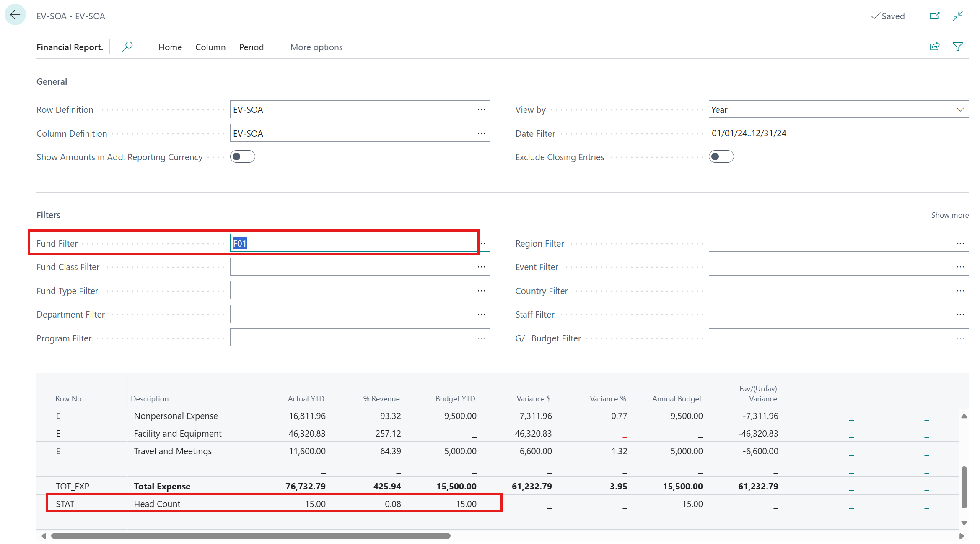Viewport: 980px width, 544px height.
Task: Click the collapse page arrows icon
Action: (958, 16)
